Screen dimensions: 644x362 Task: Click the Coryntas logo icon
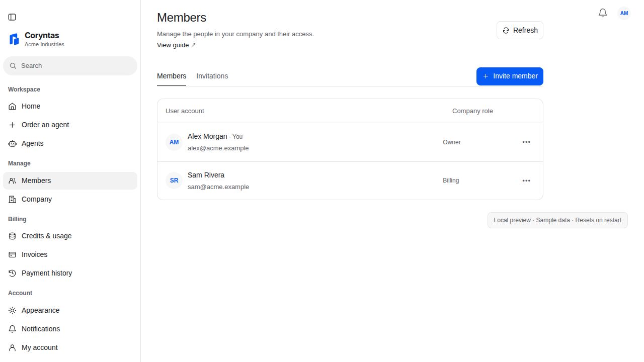coord(14,39)
